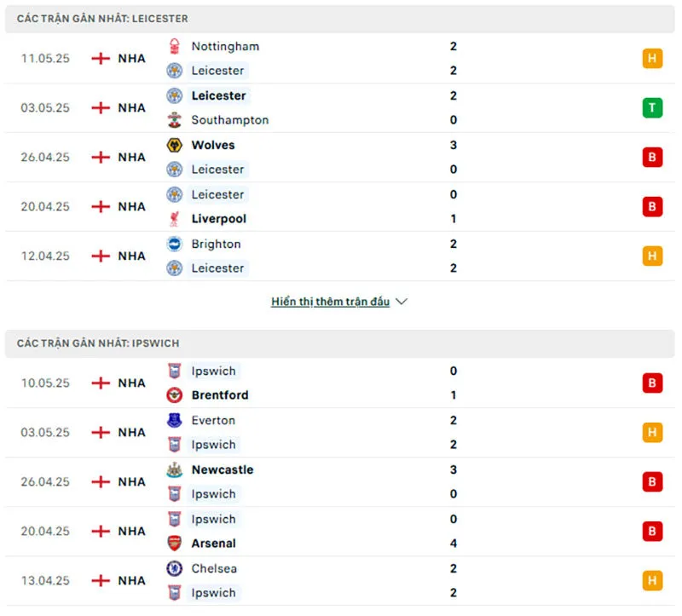Select the Leicester City crest
Viewport: 682px width, 616px height.
coord(176,71)
